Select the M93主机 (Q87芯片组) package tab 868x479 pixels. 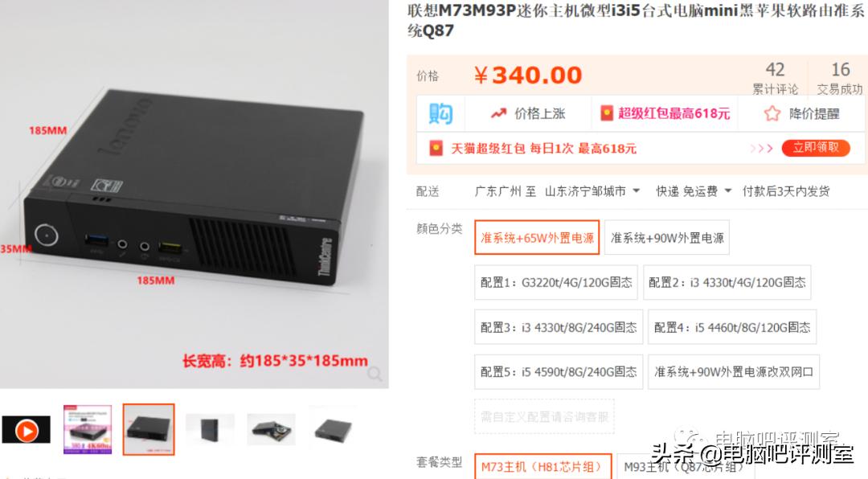click(x=684, y=466)
